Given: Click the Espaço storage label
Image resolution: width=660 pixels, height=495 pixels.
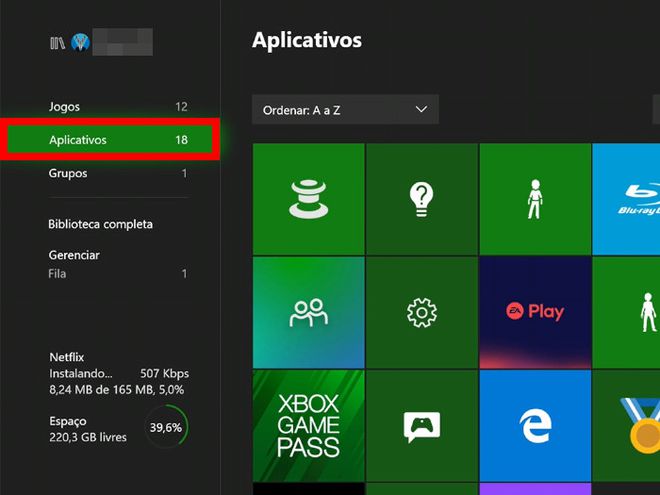Looking at the screenshot, I should [x=68, y=421].
